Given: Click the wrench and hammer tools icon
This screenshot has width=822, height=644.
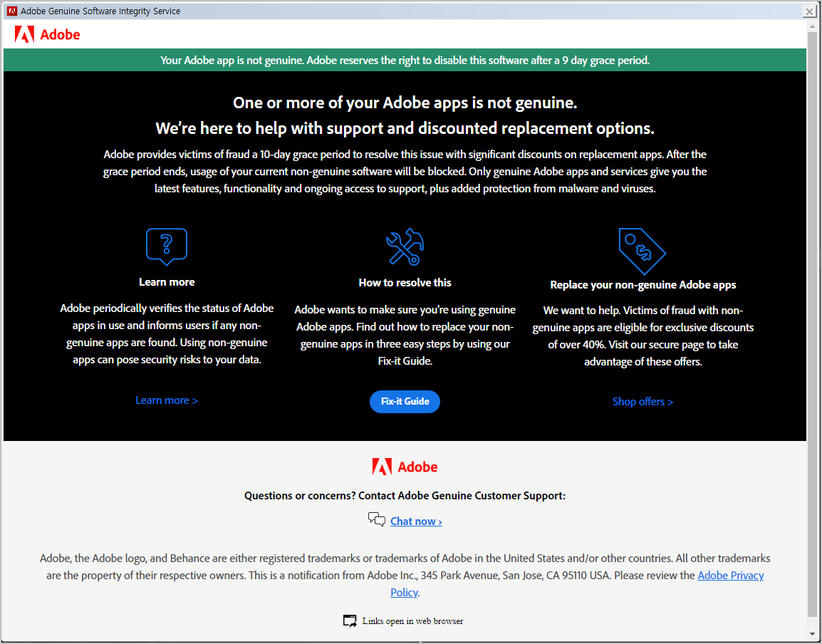Looking at the screenshot, I should (x=405, y=246).
